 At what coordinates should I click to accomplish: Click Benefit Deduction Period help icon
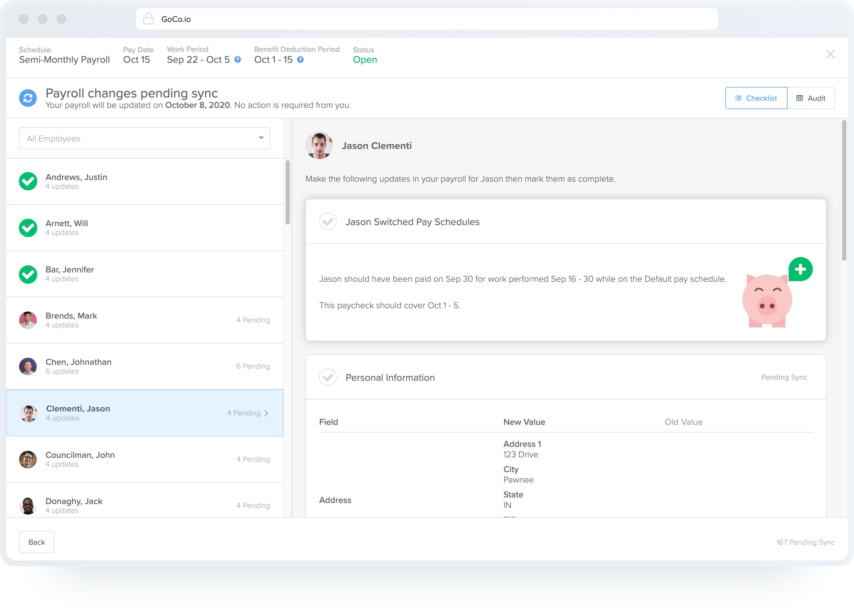tap(300, 60)
